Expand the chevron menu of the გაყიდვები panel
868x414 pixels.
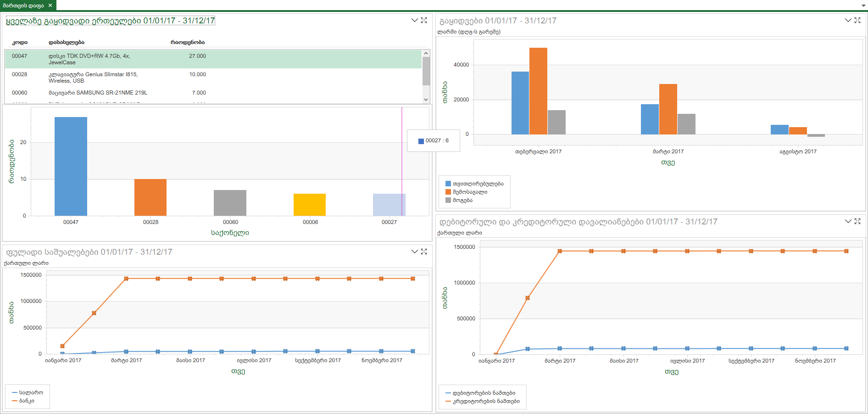point(848,20)
